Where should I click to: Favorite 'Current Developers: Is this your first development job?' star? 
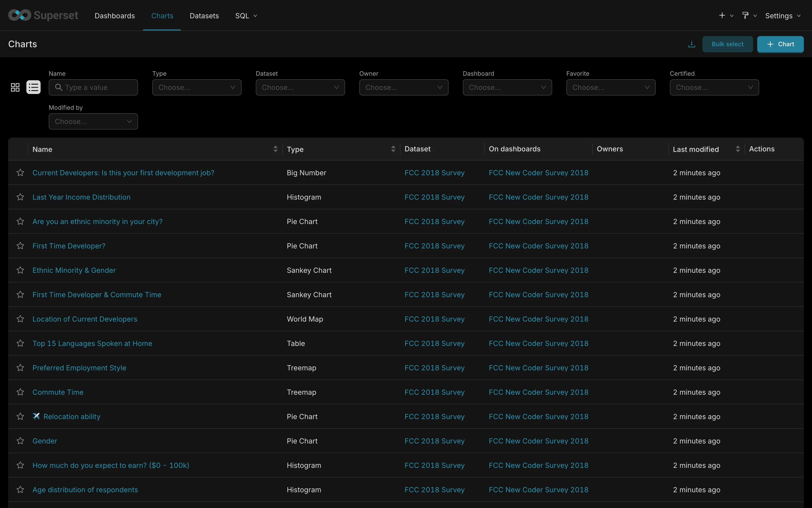point(20,172)
